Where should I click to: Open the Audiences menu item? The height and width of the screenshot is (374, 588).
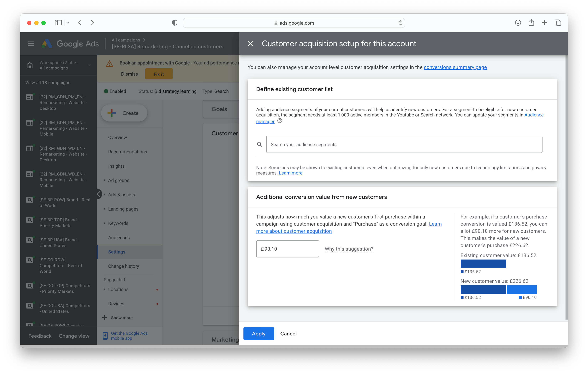coord(119,238)
